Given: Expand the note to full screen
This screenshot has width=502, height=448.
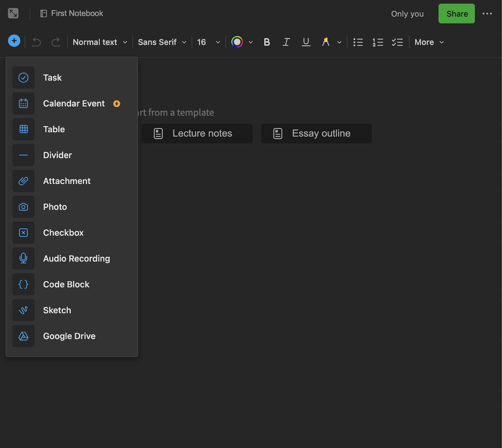Looking at the screenshot, I should tap(13, 13).
